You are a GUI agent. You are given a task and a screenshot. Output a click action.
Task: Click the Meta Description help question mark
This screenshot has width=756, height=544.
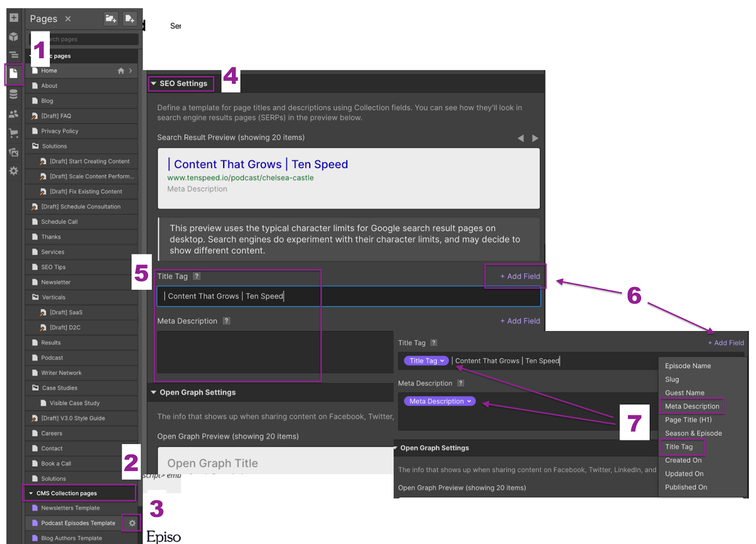pos(226,321)
